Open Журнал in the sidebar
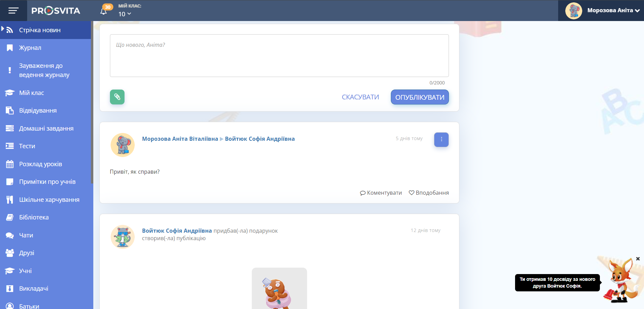The image size is (644, 309). (30, 48)
